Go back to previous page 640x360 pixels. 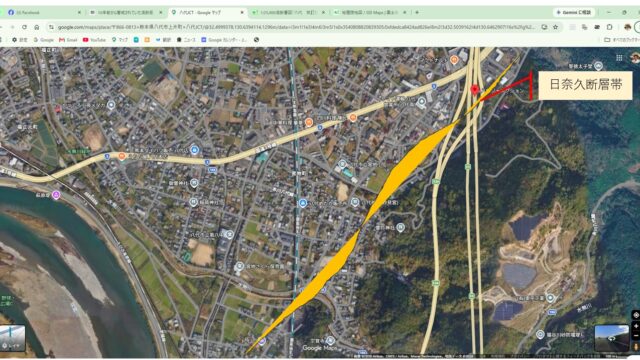tap(2, 27)
